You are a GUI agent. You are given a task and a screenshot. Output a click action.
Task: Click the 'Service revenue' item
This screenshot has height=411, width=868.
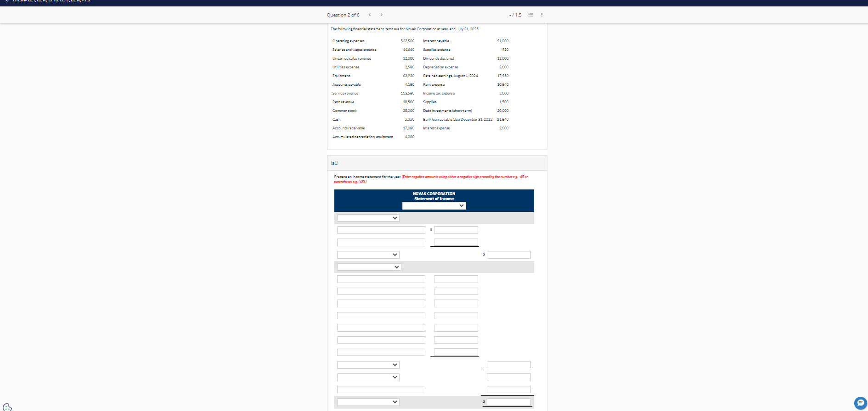pos(345,94)
